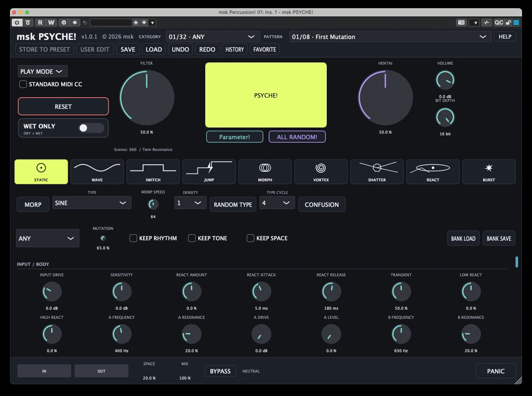
Task: Click the left arrow copy-settings icon
Action: pos(75,23)
